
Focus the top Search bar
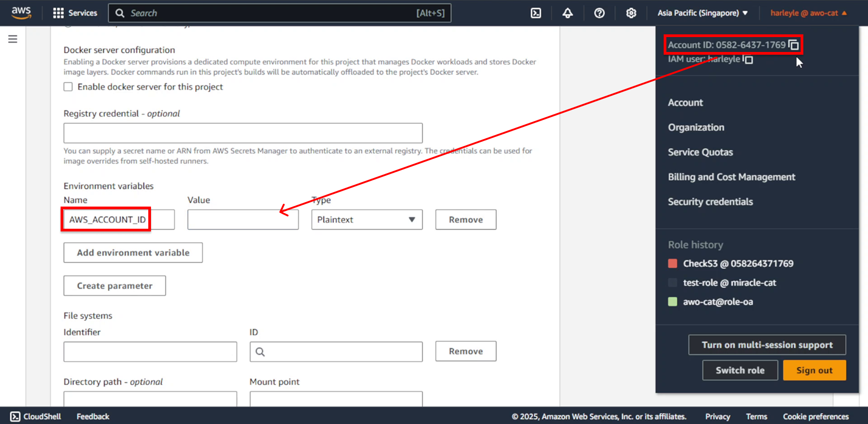[279, 13]
